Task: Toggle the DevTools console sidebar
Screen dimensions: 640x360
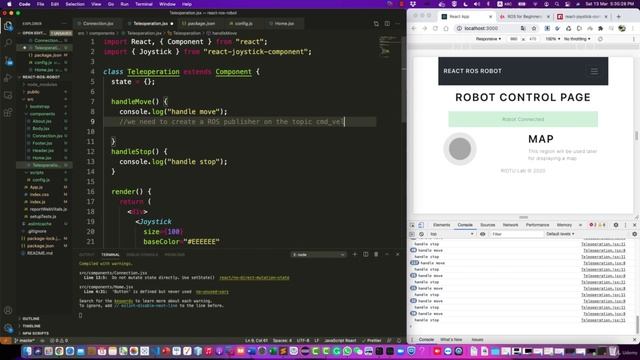Action: point(412,234)
